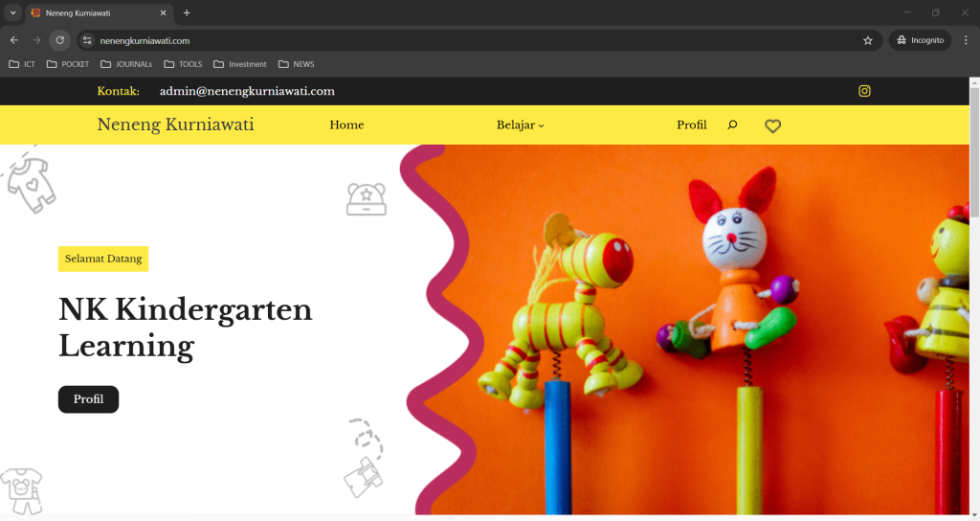Image resolution: width=980 pixels, height=521 pixels.
Task: Click the black Profil button
Action: 88,399
